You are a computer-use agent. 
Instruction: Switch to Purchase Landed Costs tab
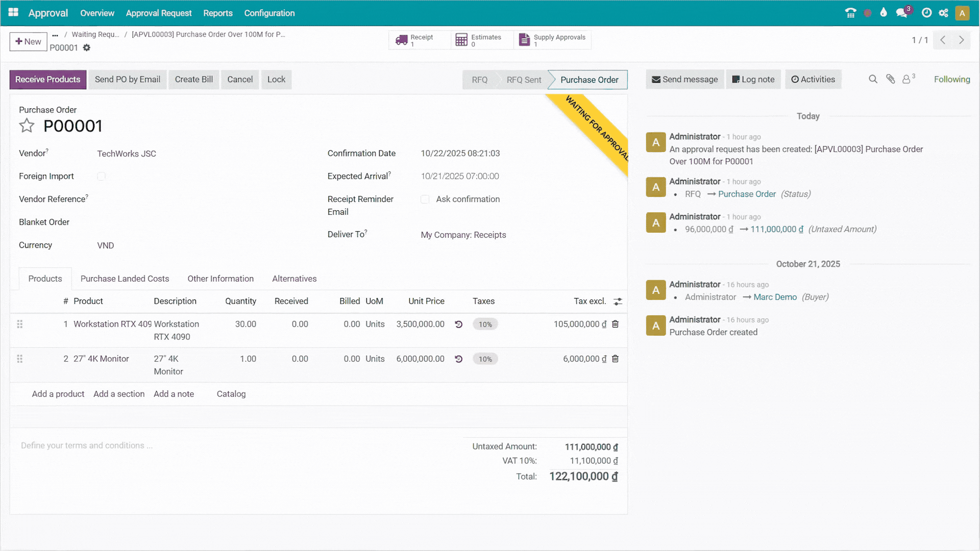[x=125, y=279]
